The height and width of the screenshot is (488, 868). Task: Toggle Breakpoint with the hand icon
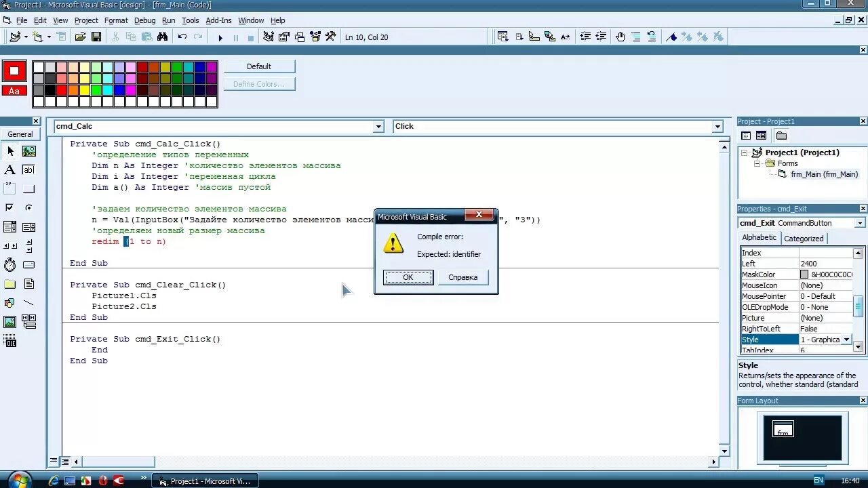click(620, 37)
